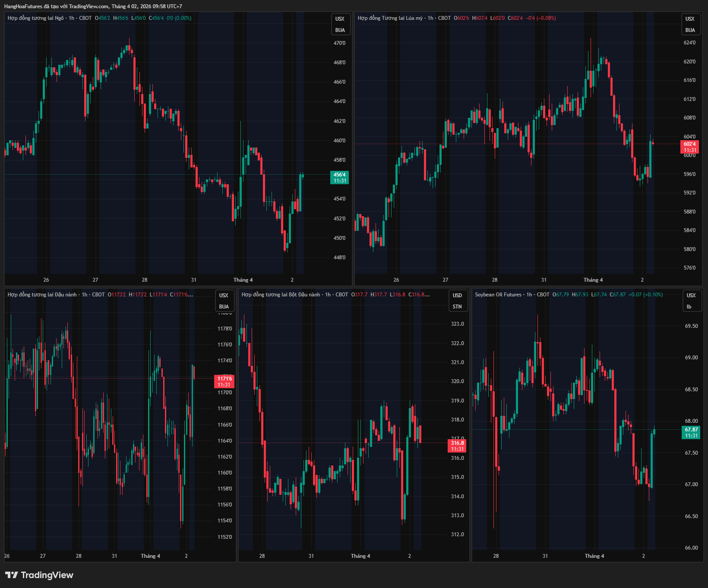
Task: Click the '28' date label on the soybean meal time axis
Action: coord(262,556)
